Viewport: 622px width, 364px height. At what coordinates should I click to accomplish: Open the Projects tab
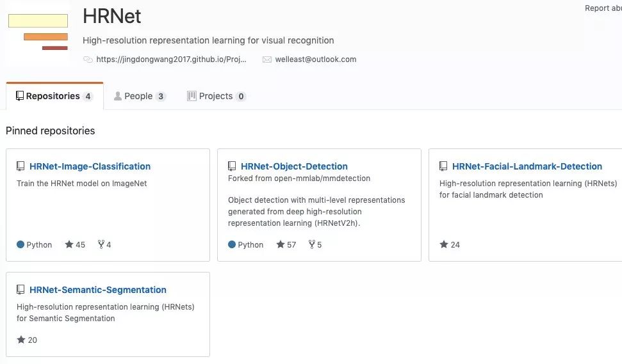point(216,96)
